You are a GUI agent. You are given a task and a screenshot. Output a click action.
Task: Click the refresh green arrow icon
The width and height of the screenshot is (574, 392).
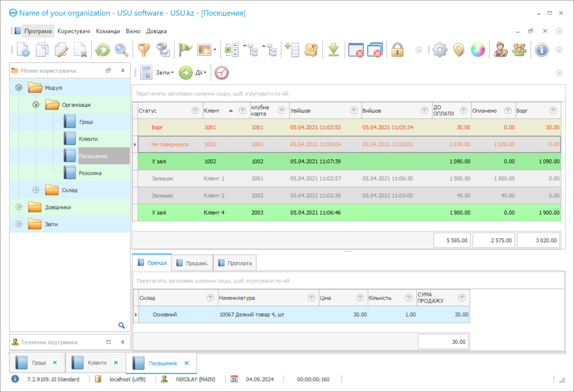[103, 50]
